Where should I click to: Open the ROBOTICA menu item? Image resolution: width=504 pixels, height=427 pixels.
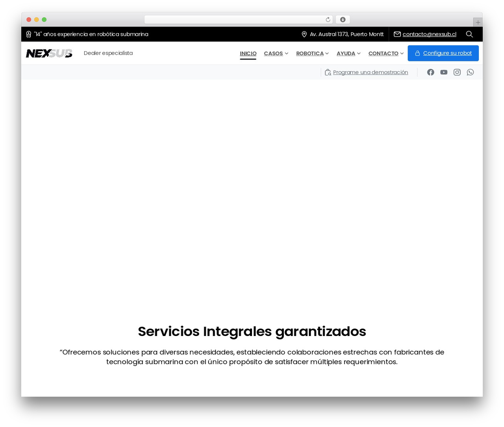tap(310, 54)
